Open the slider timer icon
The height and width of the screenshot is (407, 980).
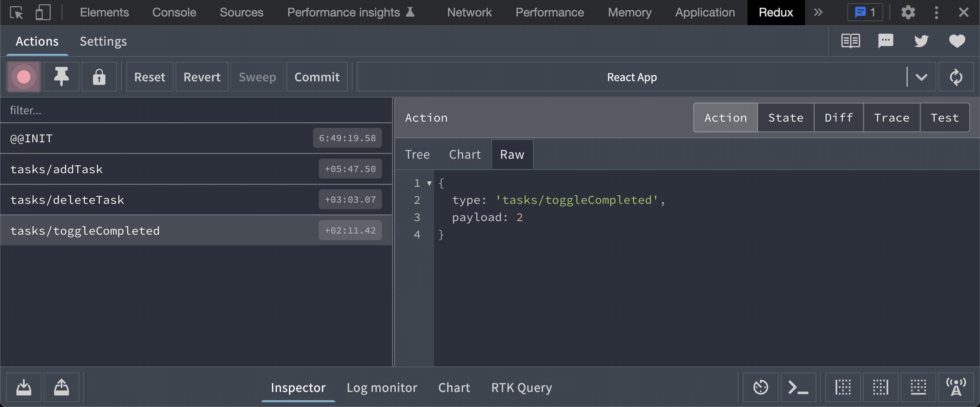tap(761, 387)
